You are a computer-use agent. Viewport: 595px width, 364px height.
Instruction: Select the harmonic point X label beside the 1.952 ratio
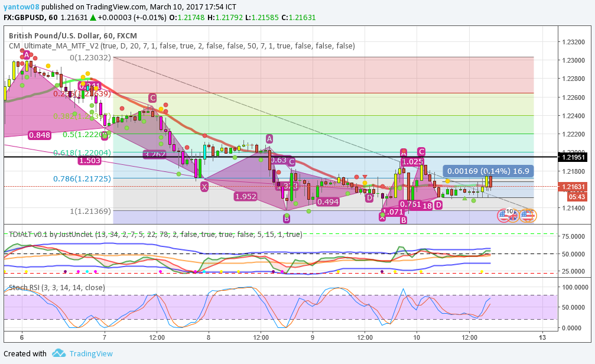(204, 186)
